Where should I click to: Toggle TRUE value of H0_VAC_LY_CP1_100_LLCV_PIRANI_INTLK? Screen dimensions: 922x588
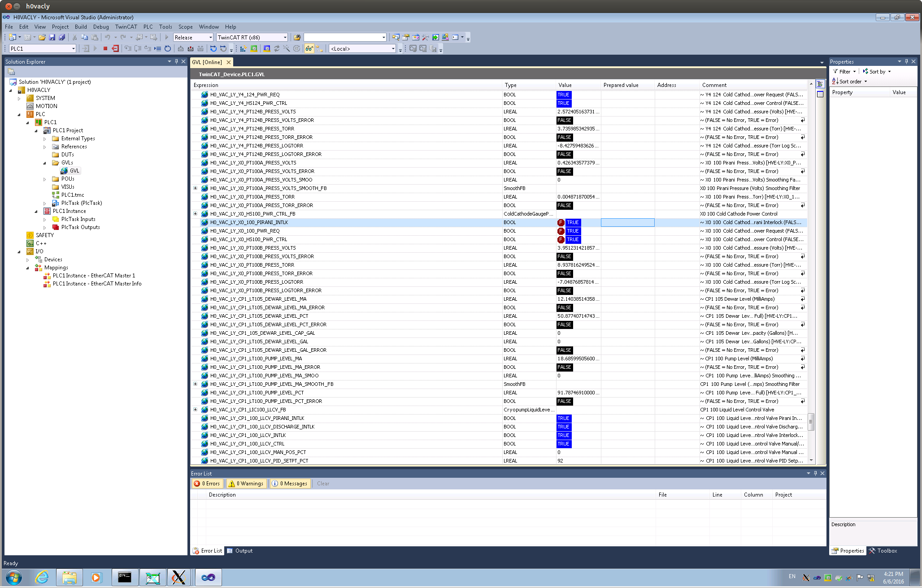click(x=564, y=419)
